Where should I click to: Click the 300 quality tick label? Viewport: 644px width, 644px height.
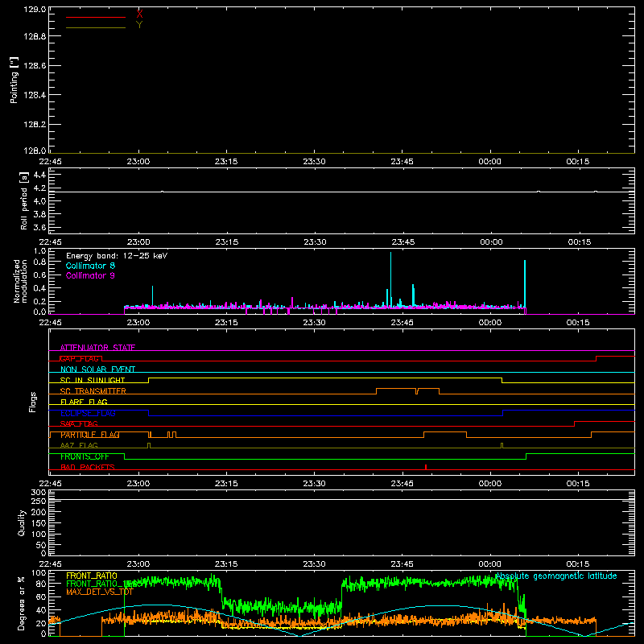[39, 493]
